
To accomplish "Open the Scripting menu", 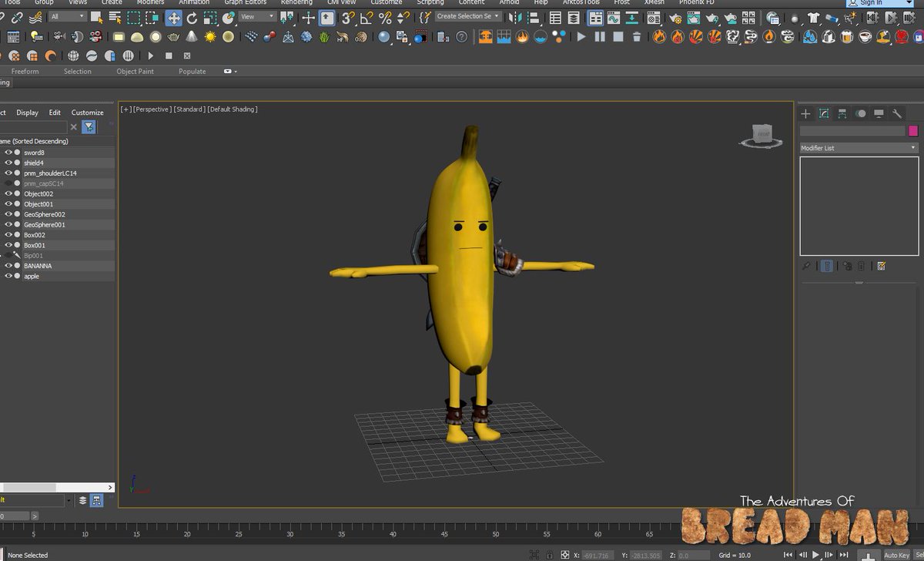I will (430, 2).
